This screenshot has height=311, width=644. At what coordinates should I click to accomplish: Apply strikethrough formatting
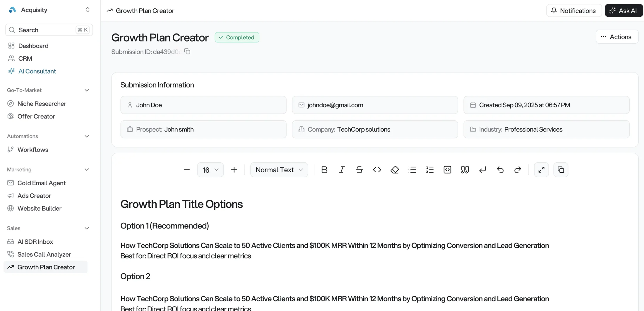click(359, 170)
